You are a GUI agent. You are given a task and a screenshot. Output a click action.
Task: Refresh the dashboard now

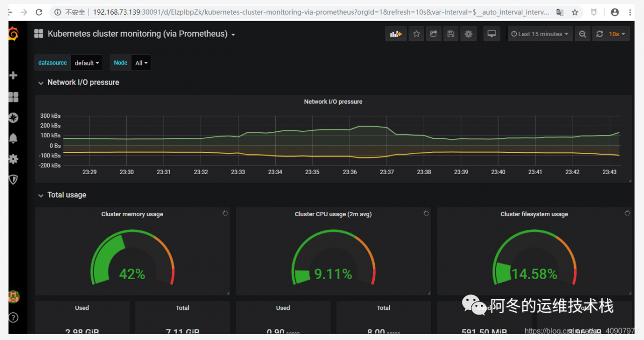[599, 34]
